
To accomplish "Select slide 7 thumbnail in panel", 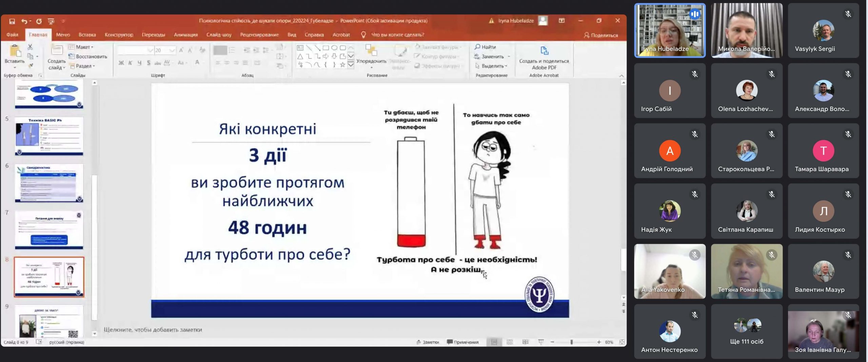I will click(x=49, y=230).
